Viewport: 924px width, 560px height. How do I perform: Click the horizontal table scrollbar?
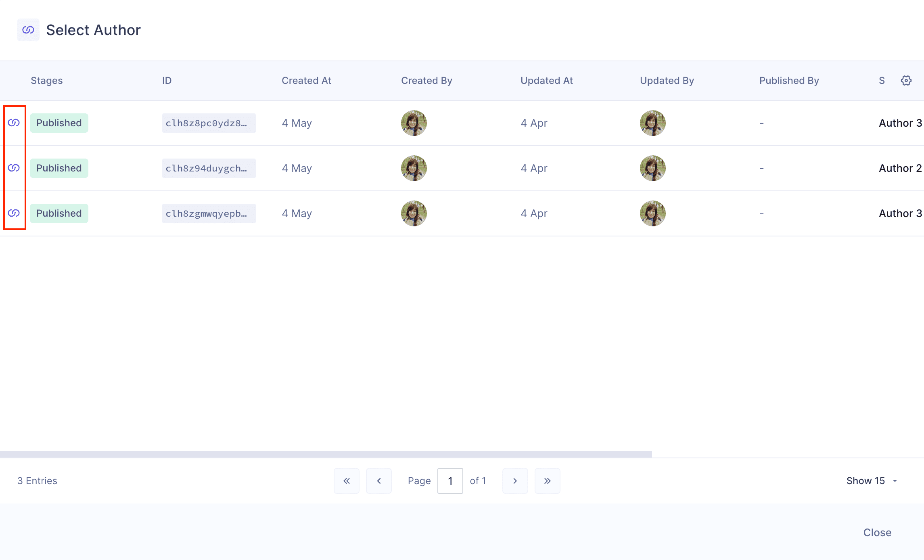point(325,454)
